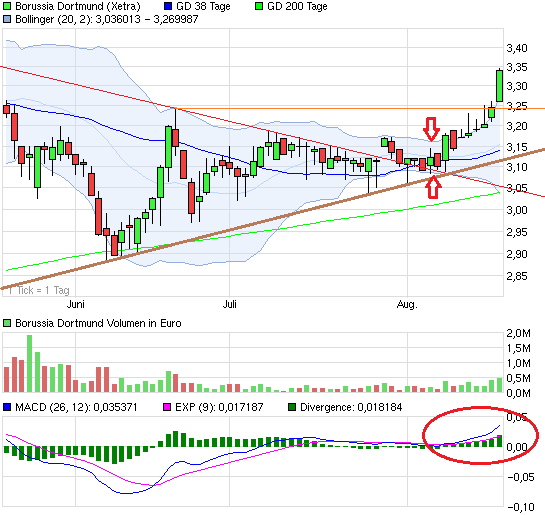Click the GD 200 Tage green legend swatch
The height and width of the screenshot is (515, 545).
259,6
